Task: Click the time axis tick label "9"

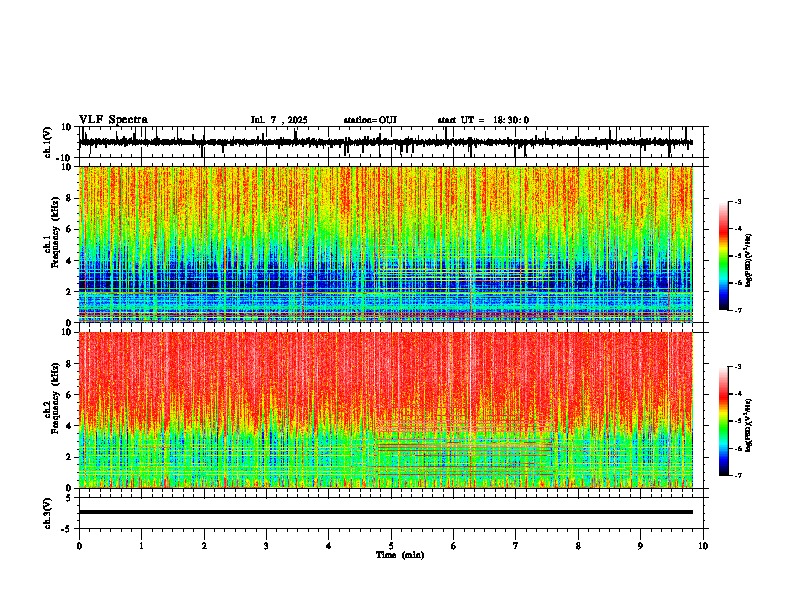Action: pos(640,546)
